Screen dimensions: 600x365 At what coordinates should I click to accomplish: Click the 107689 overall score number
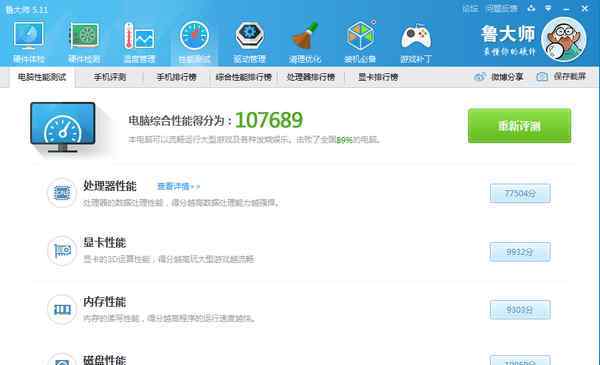click(x=269, y=120)
